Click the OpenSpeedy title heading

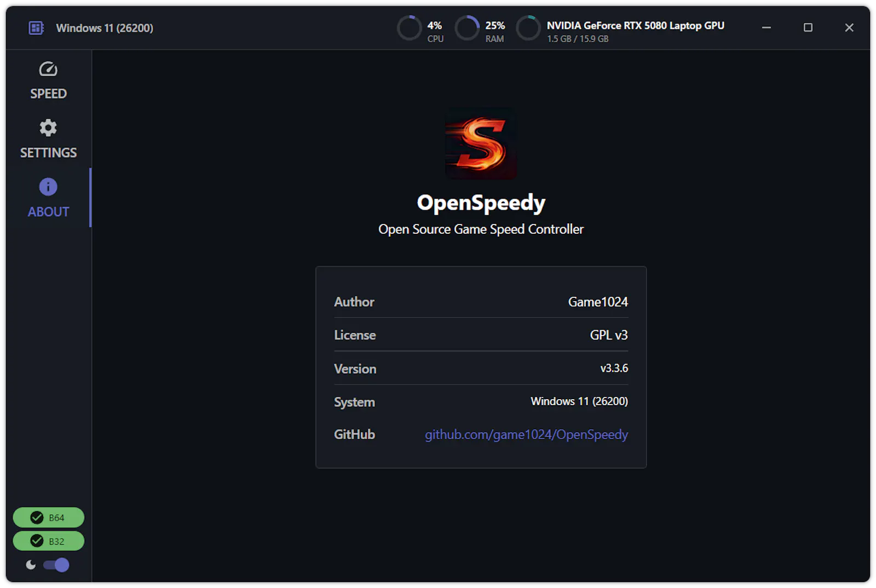tap(481, 203)
